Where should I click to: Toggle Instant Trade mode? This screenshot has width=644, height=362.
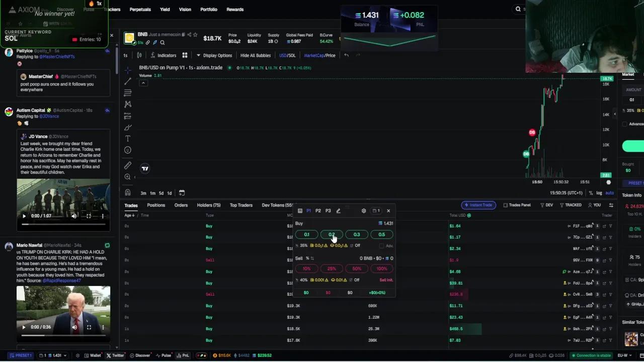tap(478, 205)
